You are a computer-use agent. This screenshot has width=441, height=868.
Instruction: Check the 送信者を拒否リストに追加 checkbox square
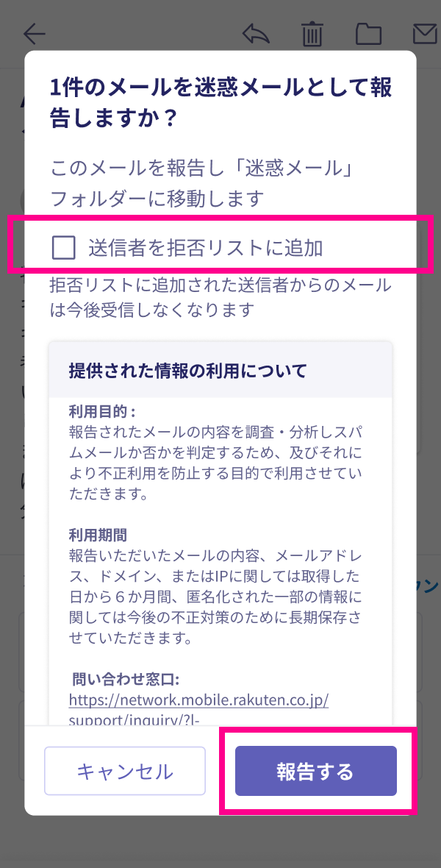click(64, 247)
